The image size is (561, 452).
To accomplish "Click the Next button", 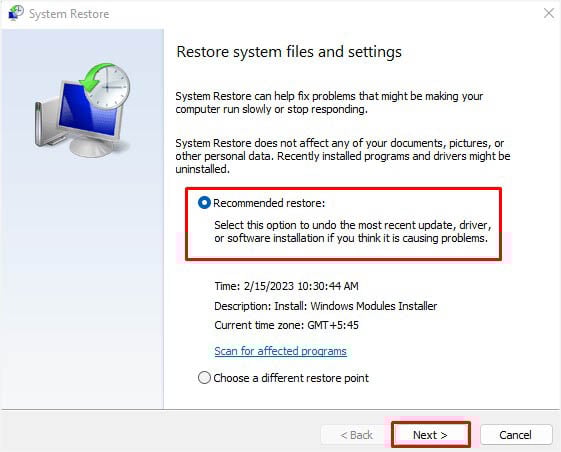I will (430, 435).
